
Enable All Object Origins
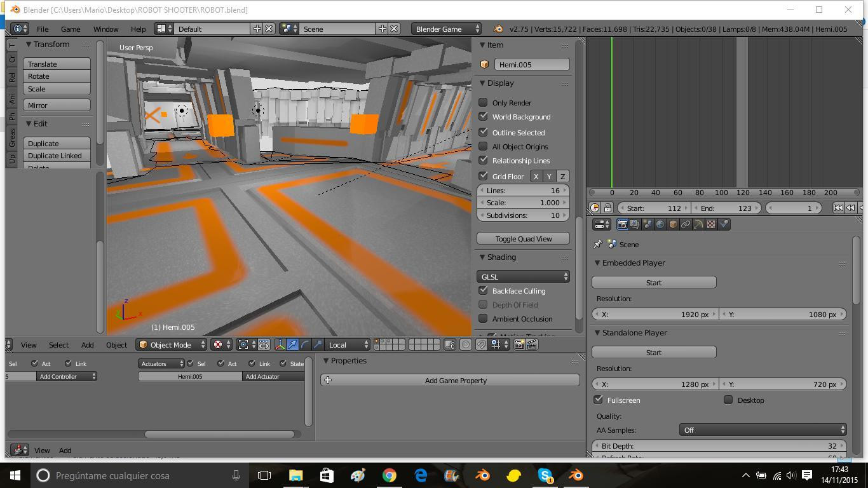click(483, 146)
